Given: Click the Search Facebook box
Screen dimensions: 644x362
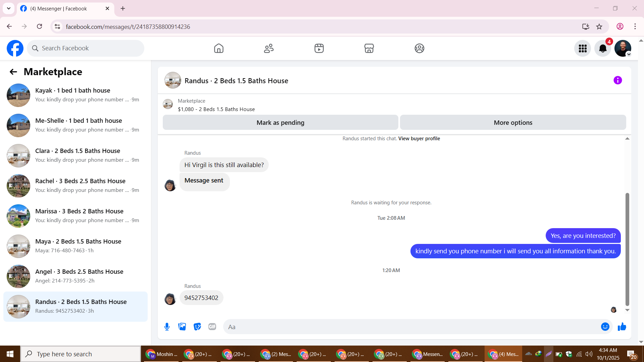Looking at the screenshot, I should pos(86,48).
